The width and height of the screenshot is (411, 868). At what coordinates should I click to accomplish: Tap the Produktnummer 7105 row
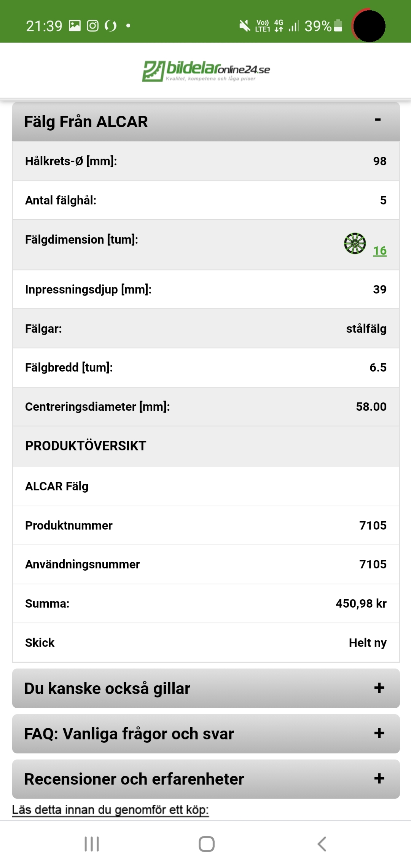tap(206, 525)
